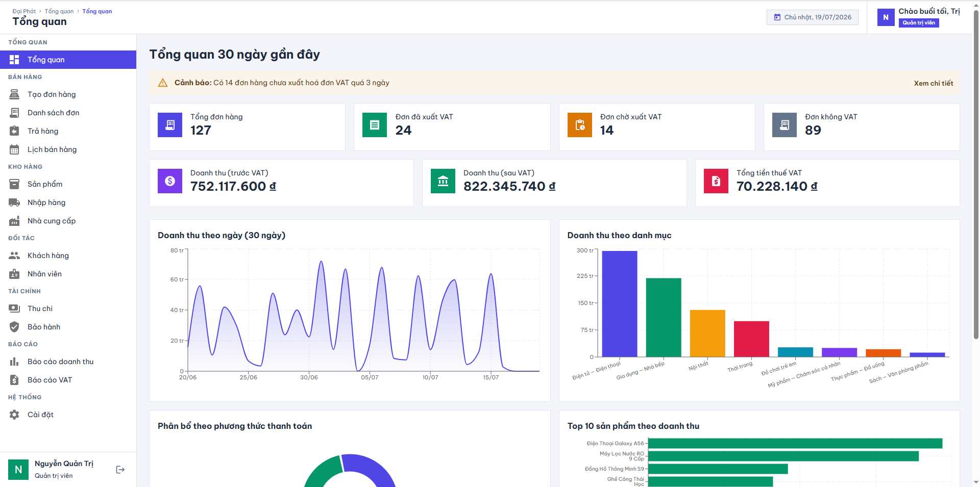Image resolution: width=980 pixels, height=487 pixels.
Task: Click the Nhà cung cấp factory icon
Action: 14,221
